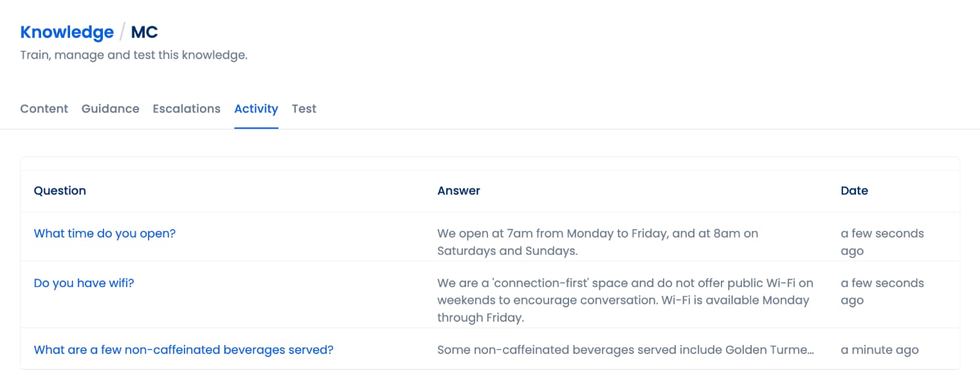This screenshot has height=390, width=980.
Task: Switch to the Content tab
Action: click(44, 108)
